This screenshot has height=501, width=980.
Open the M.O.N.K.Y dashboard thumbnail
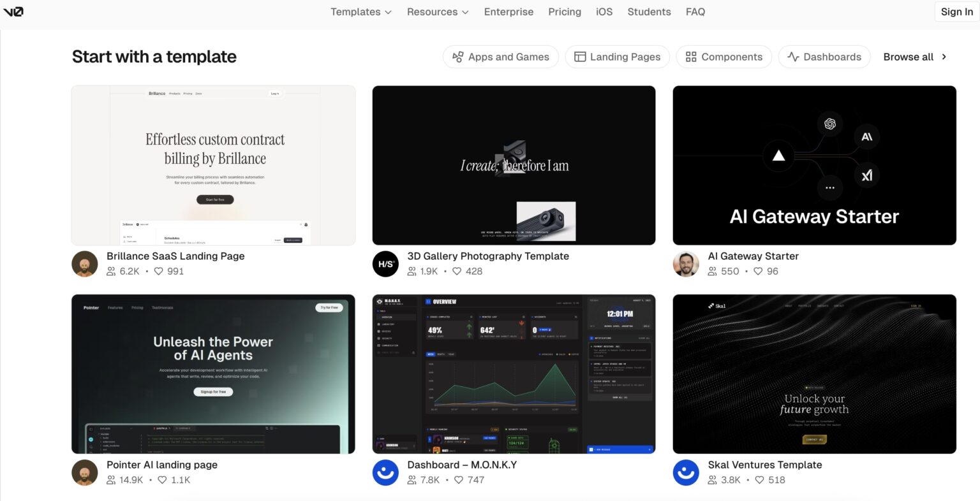514,374
